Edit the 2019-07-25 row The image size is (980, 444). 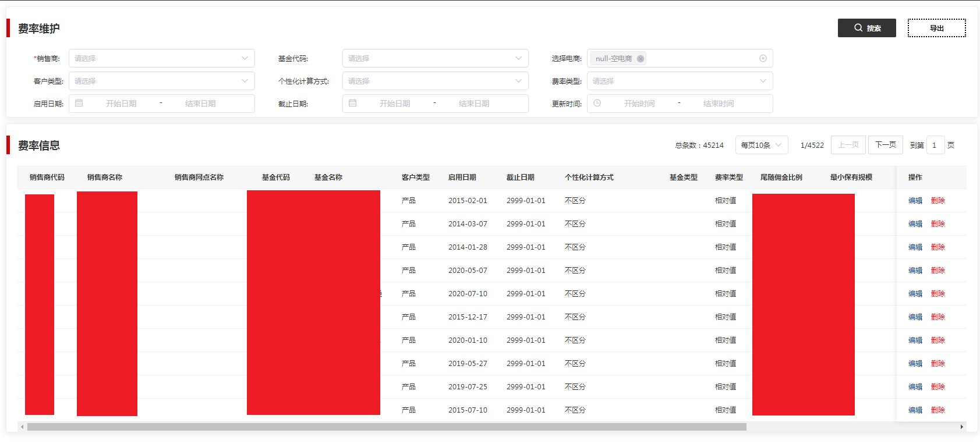915,387
